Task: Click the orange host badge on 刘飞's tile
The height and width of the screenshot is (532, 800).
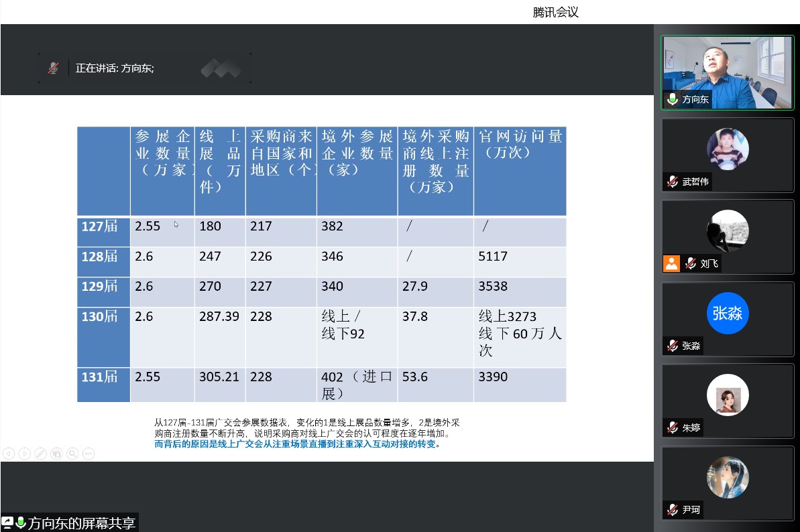Action: coord(671,263)
